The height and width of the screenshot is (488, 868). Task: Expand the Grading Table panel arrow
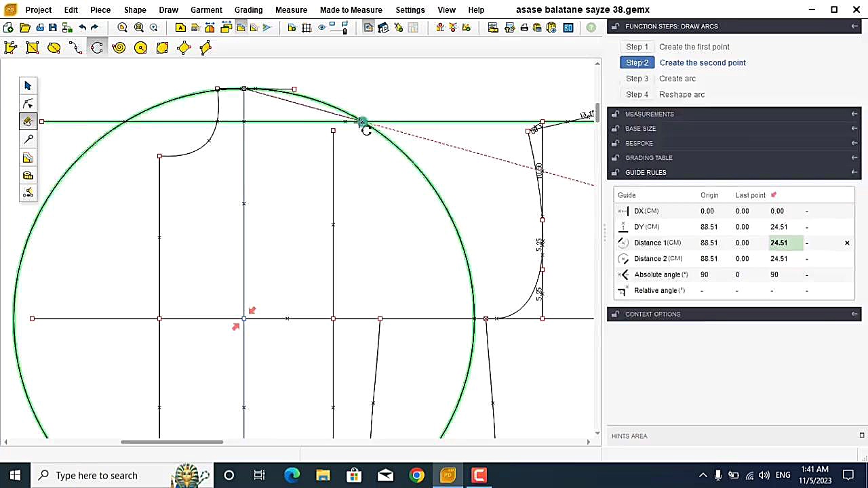pyautogui.click(x=854, y=158)
